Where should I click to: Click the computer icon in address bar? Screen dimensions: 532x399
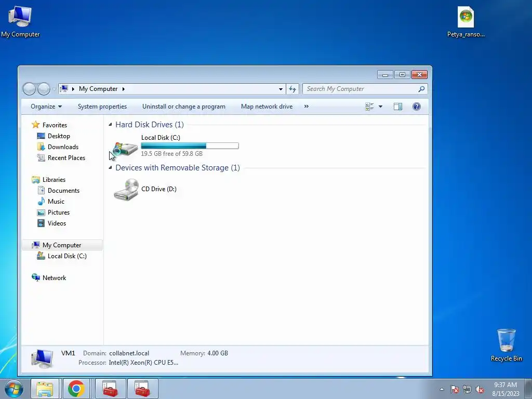(x=64, y=89)
